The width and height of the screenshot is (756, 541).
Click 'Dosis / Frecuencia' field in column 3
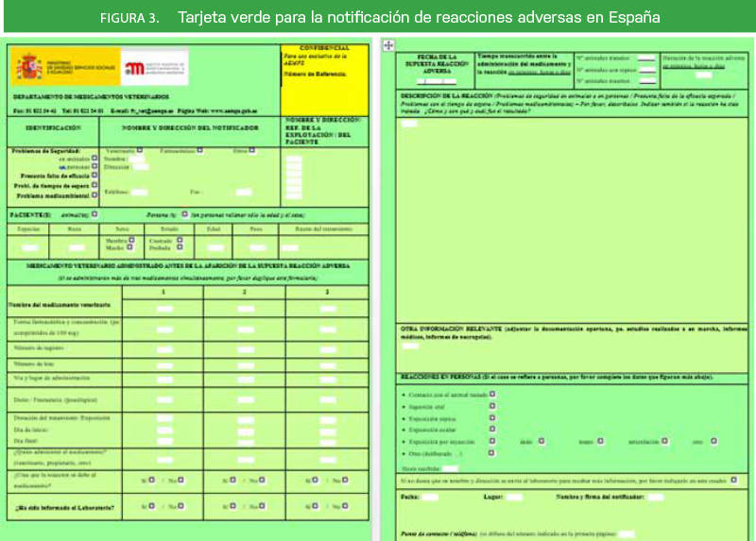(x=328, y=399)
